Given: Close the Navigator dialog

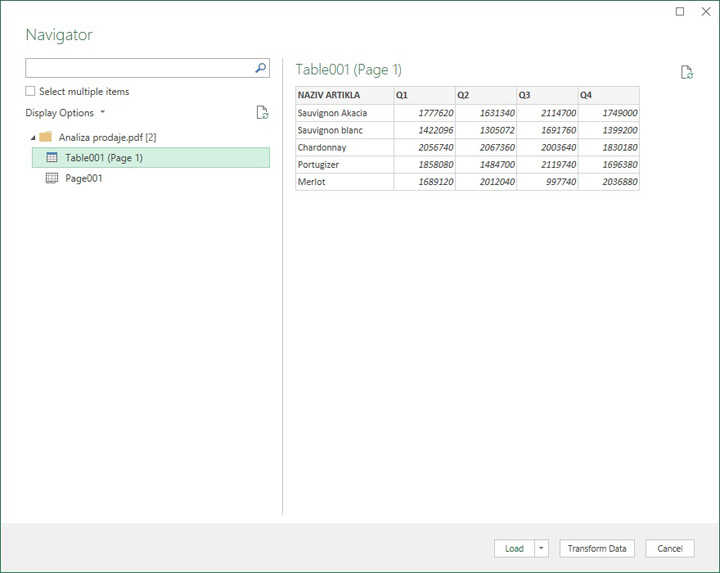Looking at the screenshot, I should point(706,11).
